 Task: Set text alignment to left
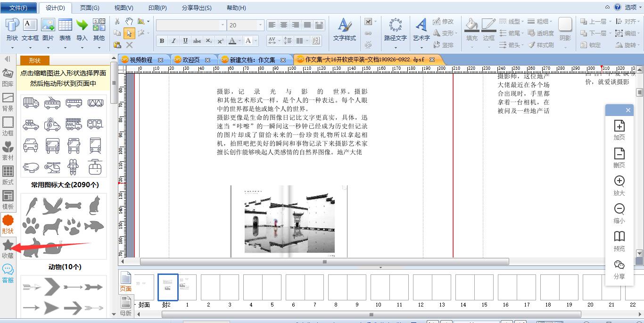pos(272,25)
